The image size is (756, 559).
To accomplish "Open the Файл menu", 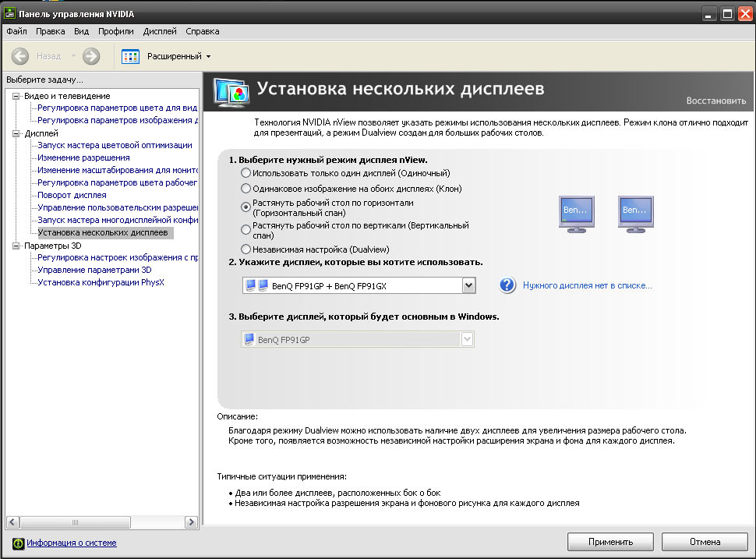I will 16,31.
